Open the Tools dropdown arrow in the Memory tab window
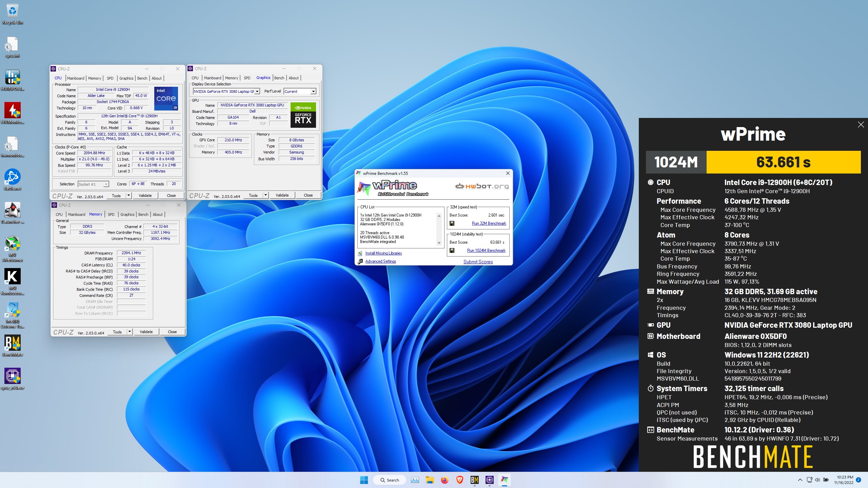 click(x=130, y=332)
